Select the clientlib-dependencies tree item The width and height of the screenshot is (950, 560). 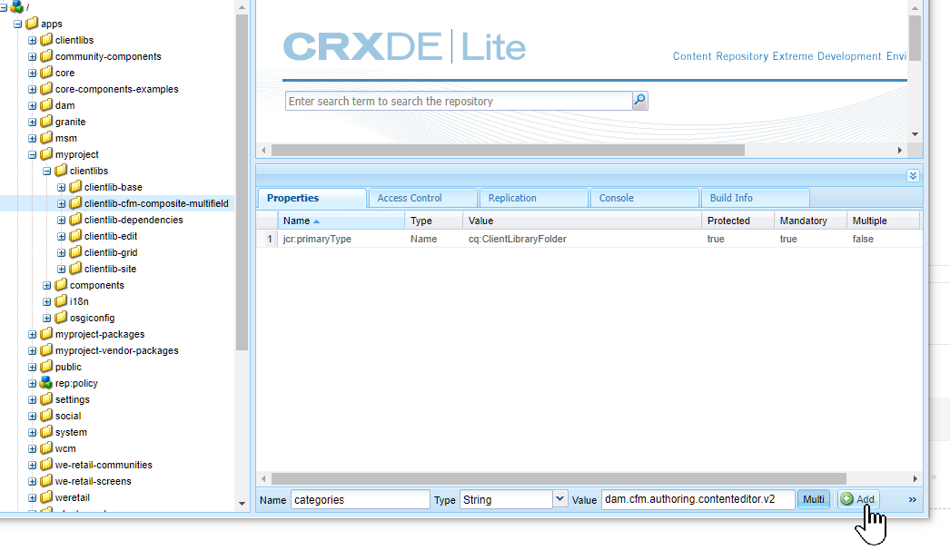point(134,220)
